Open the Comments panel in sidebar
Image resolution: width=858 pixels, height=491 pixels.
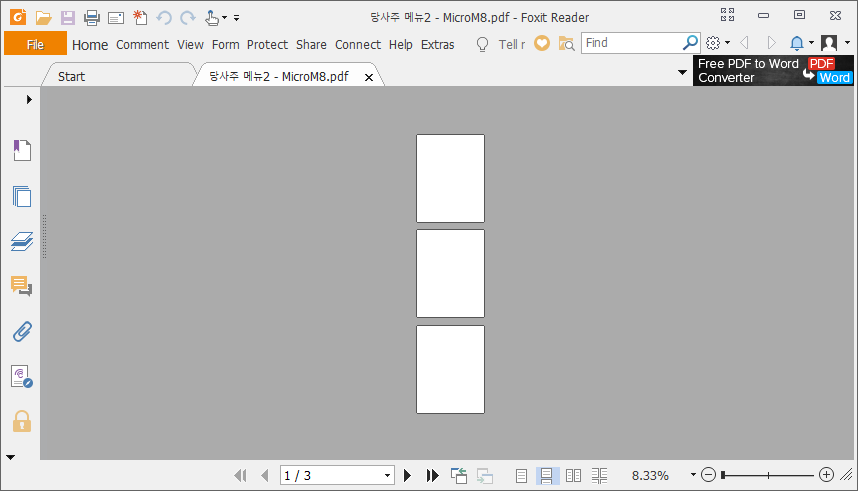[22, 286]
